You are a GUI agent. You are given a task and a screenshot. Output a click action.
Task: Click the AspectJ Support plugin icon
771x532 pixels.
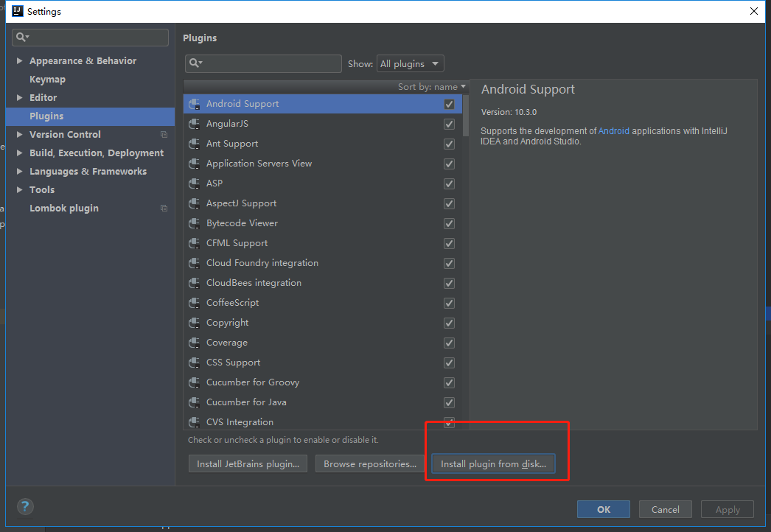tap(195, 203)
